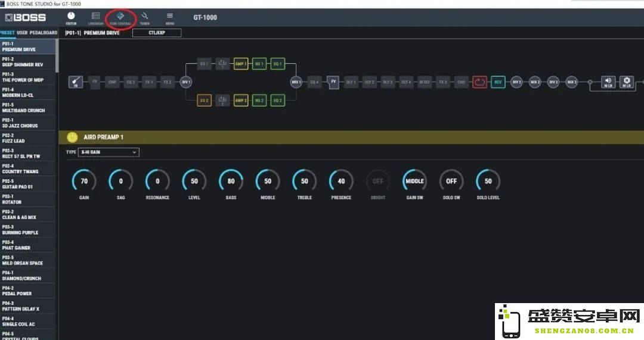
Task: Select preset P01-1 PREMIUM DRIVE
Action: tap(27, 46)
